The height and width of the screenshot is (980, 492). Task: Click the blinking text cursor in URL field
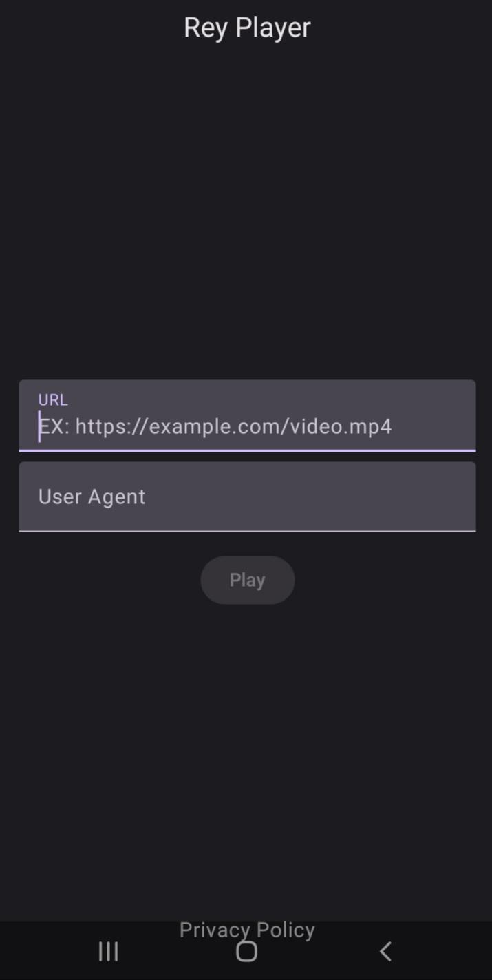[39, 426]
